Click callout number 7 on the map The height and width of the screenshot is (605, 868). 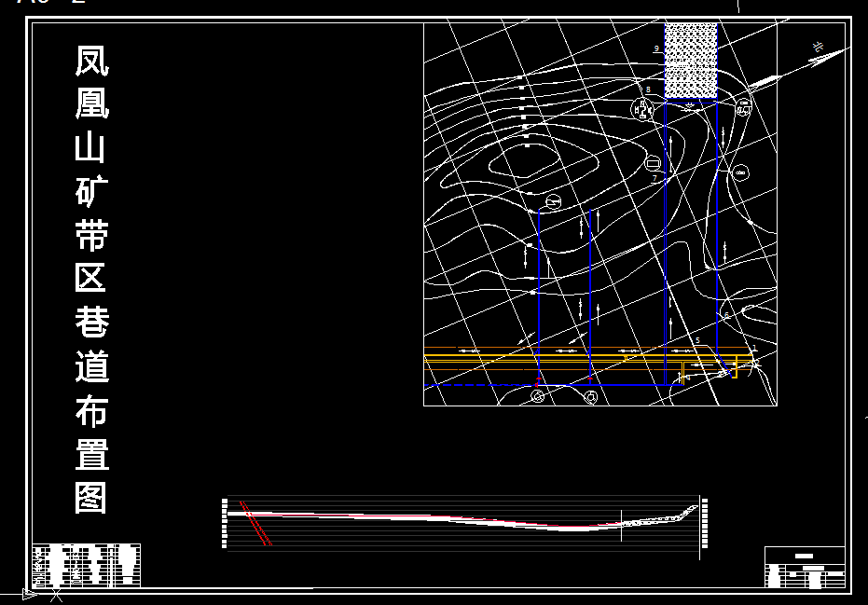pos(654,178)
